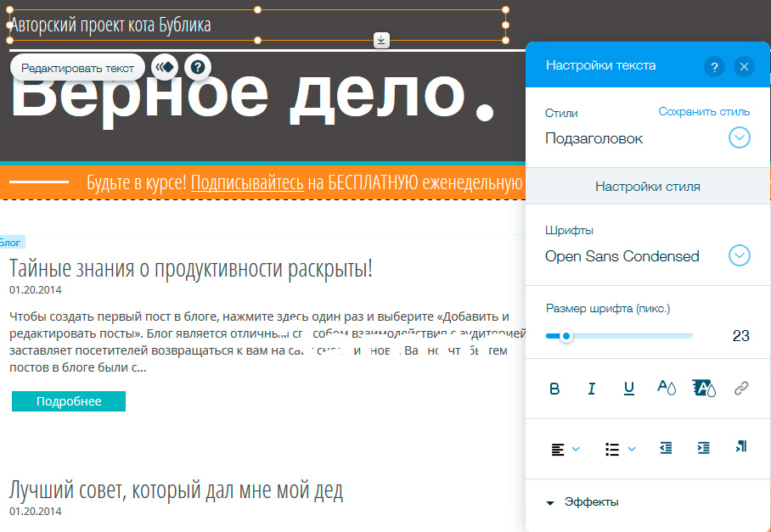Open help in the Настройки текста panel header
The image size is (771, 532).
coord(714,66)
